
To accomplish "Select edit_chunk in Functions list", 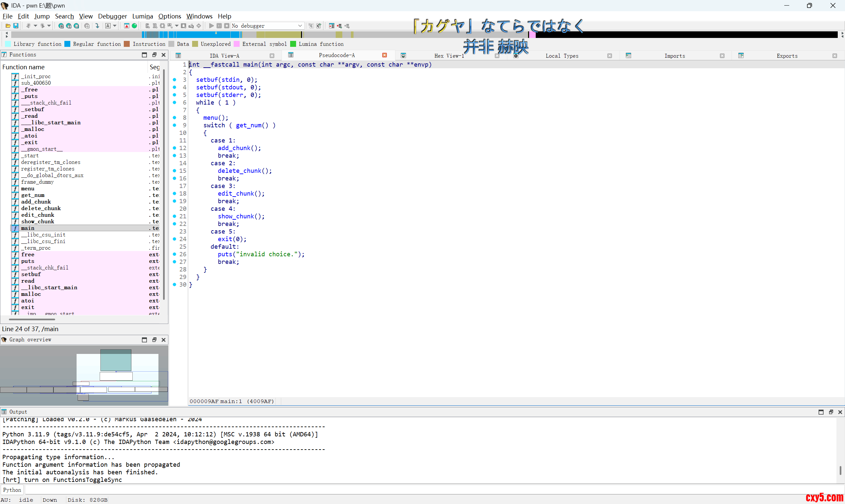I will tap(38, 215).
